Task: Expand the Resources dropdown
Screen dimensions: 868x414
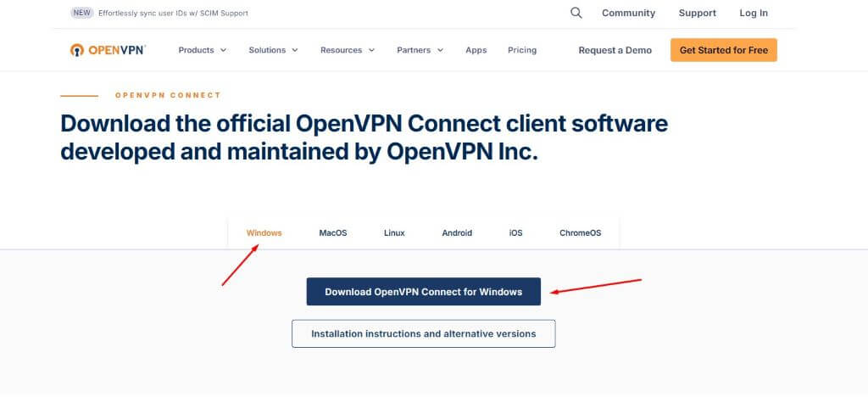Action: 348,50
